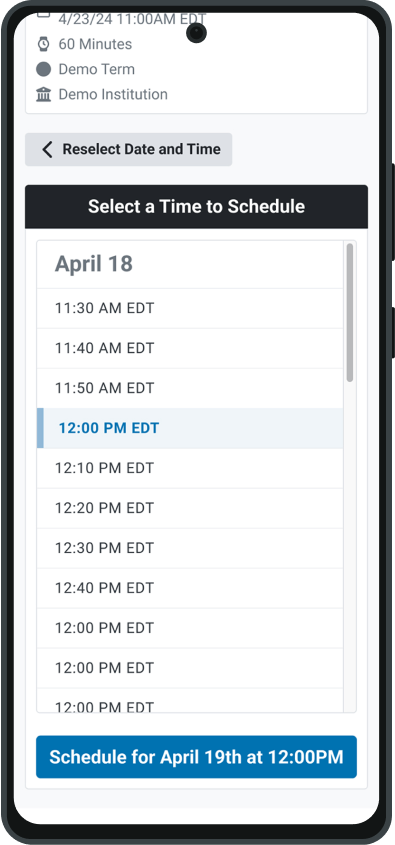
Task: Select the 11:30 AM EDT time slot
Action: click(190, 308)
